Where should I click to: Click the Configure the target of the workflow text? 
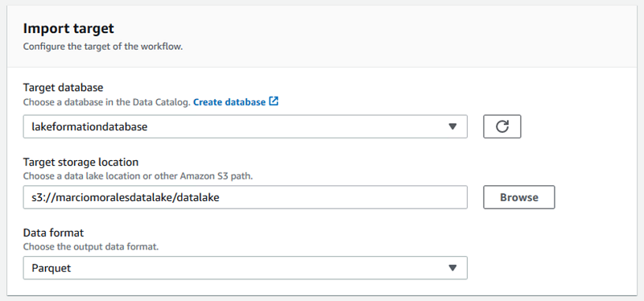(103, 47)
